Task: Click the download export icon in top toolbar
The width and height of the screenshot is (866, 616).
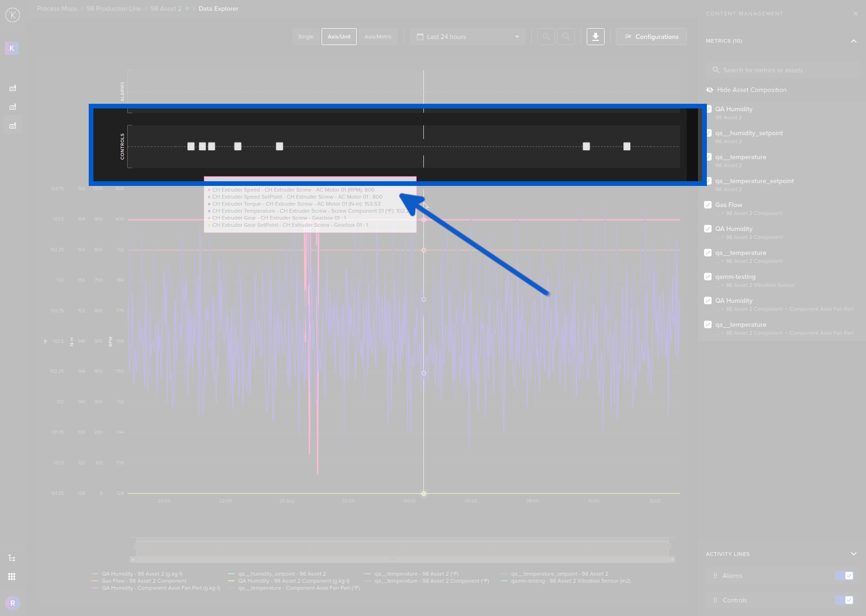Action: tap(595, 36)
